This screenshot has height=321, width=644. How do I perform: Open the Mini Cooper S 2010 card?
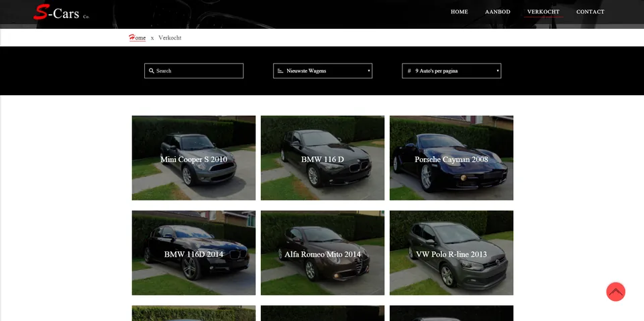click(x=194, y=158)
